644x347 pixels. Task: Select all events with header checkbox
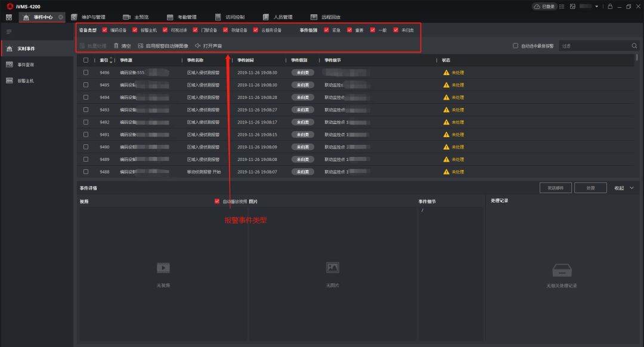(86, 60)
